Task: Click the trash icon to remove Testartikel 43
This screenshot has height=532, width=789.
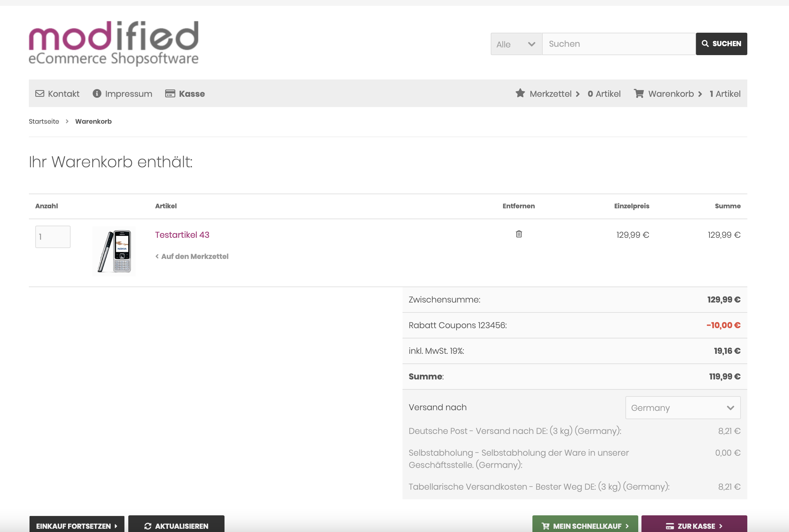Action: click(519, 234)
